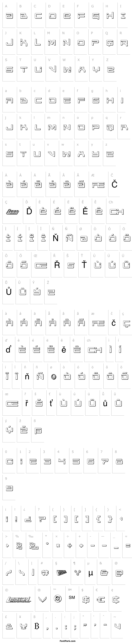Open the FontPark.com link
Image resolution: width=132 pixels, height=644 pixels.
66,641
